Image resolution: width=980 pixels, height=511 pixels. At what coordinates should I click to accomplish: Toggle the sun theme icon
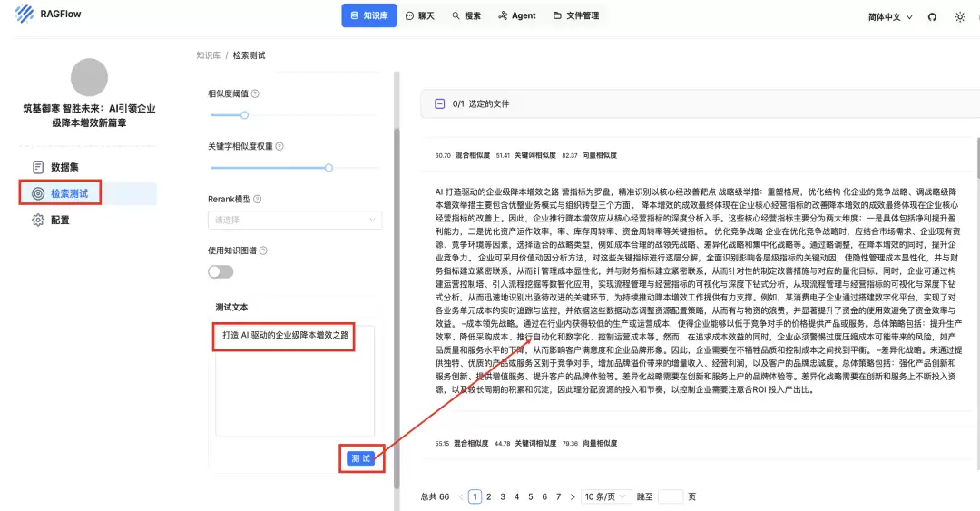(960, 17)
